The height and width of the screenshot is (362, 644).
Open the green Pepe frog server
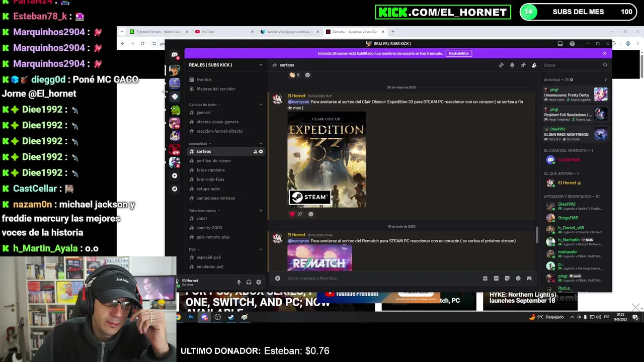coord(175,110)
